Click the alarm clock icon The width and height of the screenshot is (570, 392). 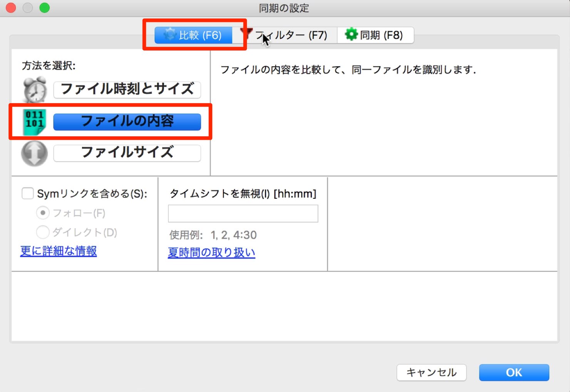pos(35,90)
